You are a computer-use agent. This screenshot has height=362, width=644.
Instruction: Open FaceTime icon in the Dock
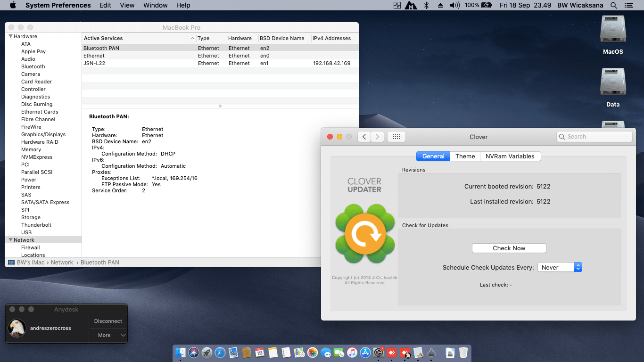(x=339, y=352)
